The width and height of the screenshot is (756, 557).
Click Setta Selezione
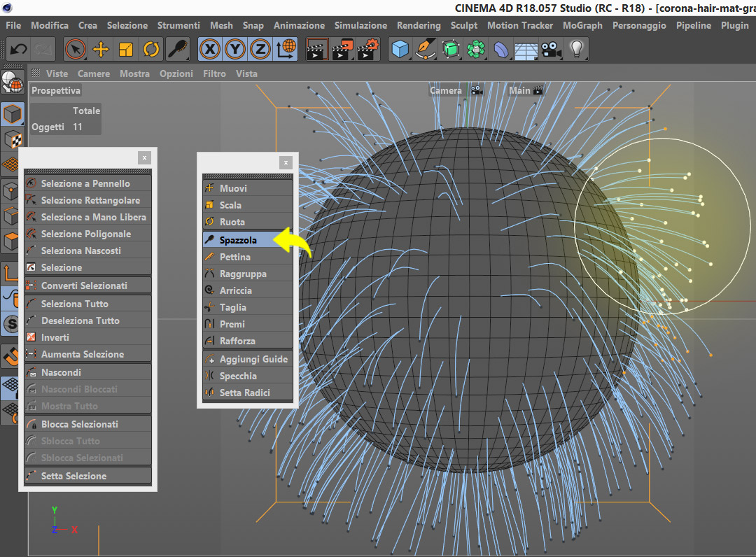[x=87, y=476]
